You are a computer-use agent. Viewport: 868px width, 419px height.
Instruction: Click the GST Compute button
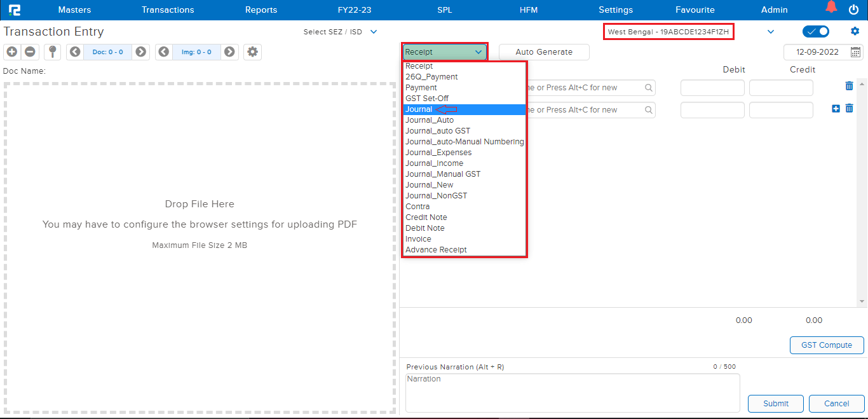[826, 345]
